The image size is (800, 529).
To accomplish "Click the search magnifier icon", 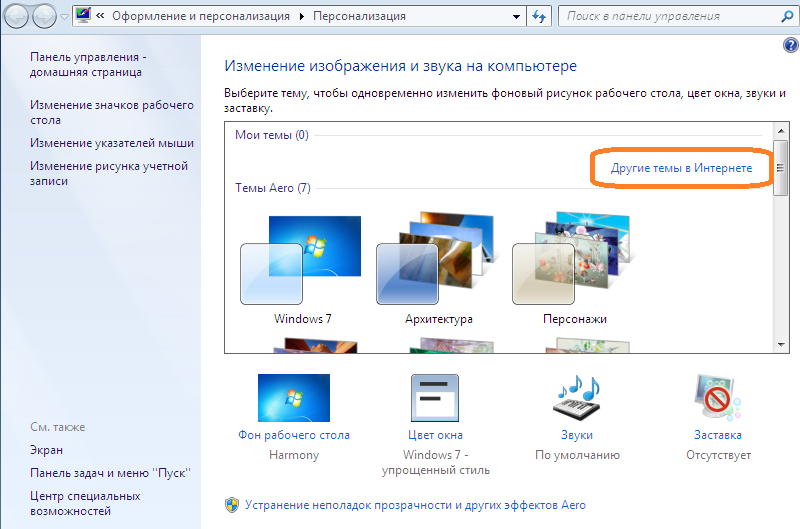I will (x=787, y=16).
